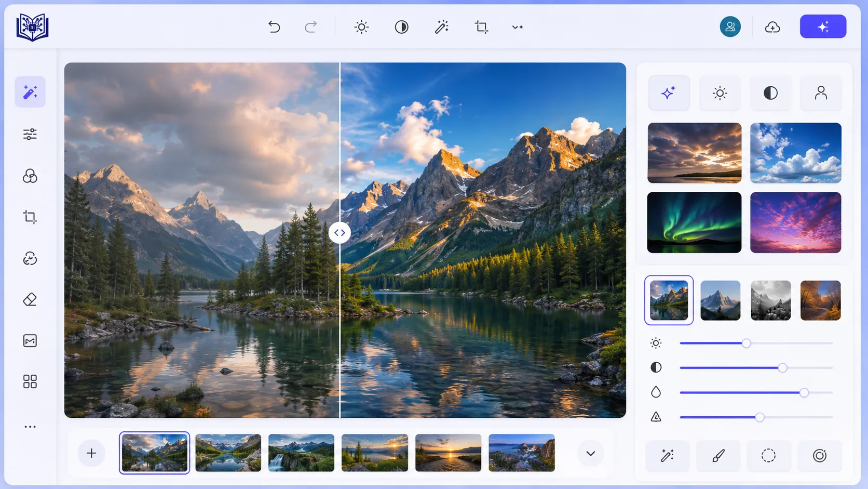Image resolution: width=868 pixels, height=489 pixels.
Task: Redo the last edit
Action: (310, 27)
